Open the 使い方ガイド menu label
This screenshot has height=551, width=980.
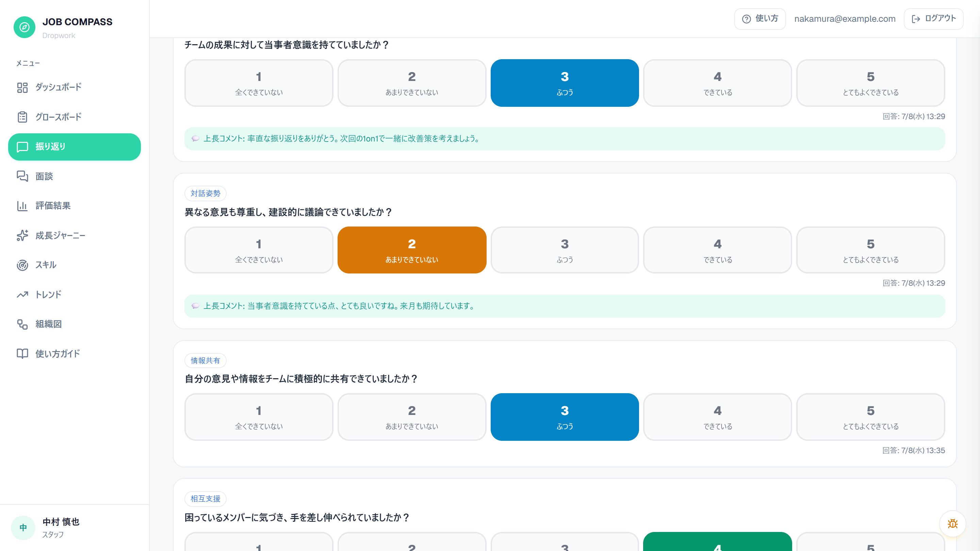point(58,354)
